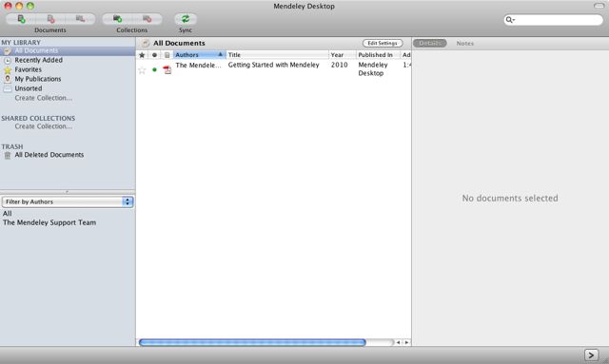Click the icon beside All Documents heading

(146, 43)
